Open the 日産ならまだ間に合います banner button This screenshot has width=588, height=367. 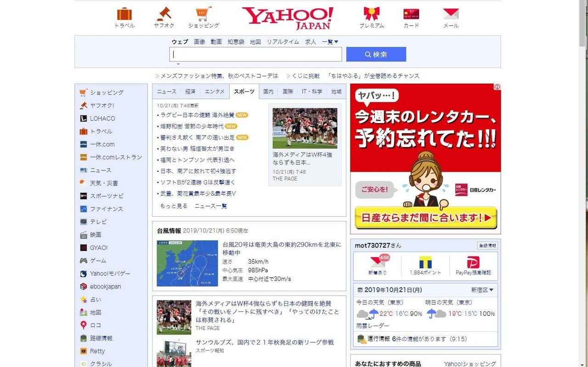426,217
